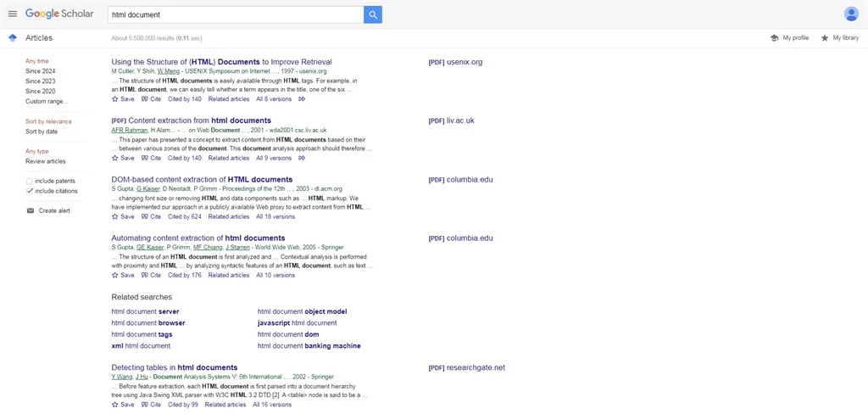Cite quote icon for Content extraction result

coord(144,158)
